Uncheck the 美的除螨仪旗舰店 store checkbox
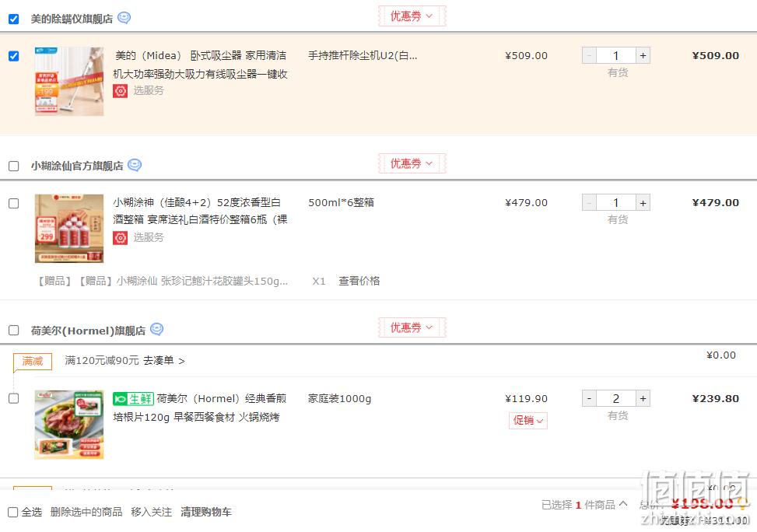Screen dimensions: 757x532 tap(13, 19)
